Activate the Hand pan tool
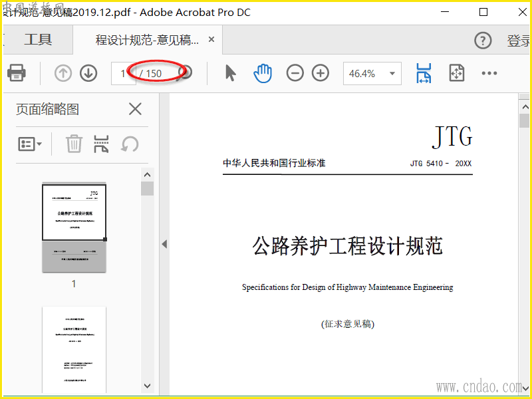This screenshot has height=399, width=532. pos(263,73)
